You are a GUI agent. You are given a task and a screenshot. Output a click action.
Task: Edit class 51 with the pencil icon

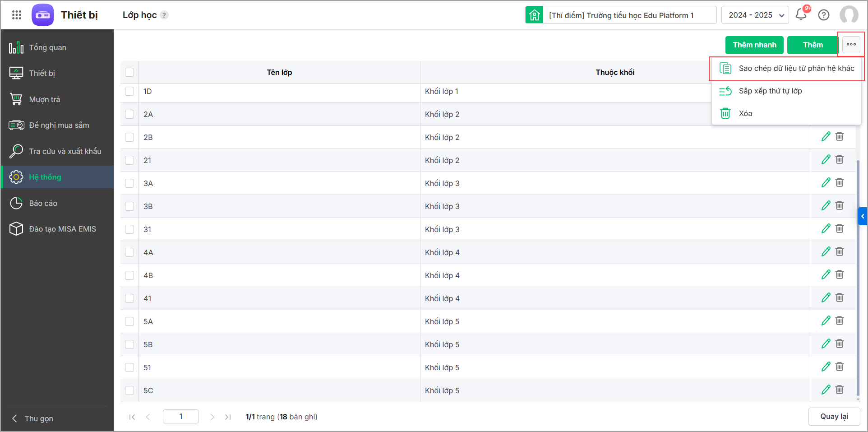pyautogui.click(x=826, y=367)
